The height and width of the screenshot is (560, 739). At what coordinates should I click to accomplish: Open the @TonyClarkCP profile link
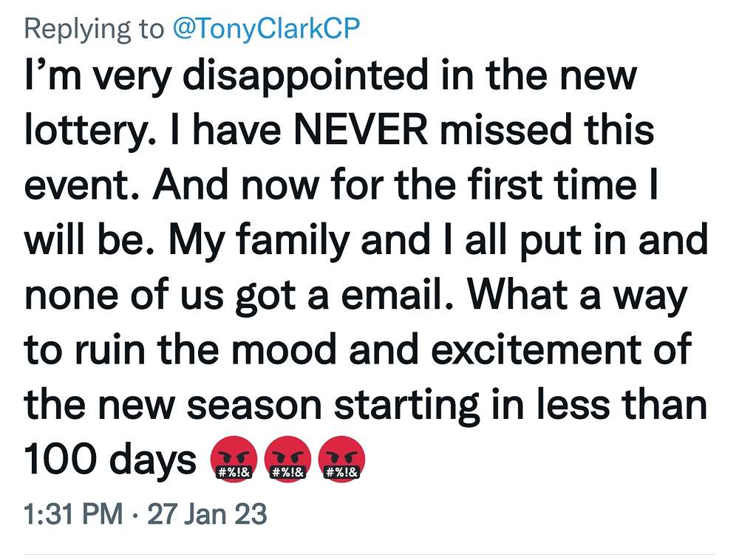coord(266,28)
